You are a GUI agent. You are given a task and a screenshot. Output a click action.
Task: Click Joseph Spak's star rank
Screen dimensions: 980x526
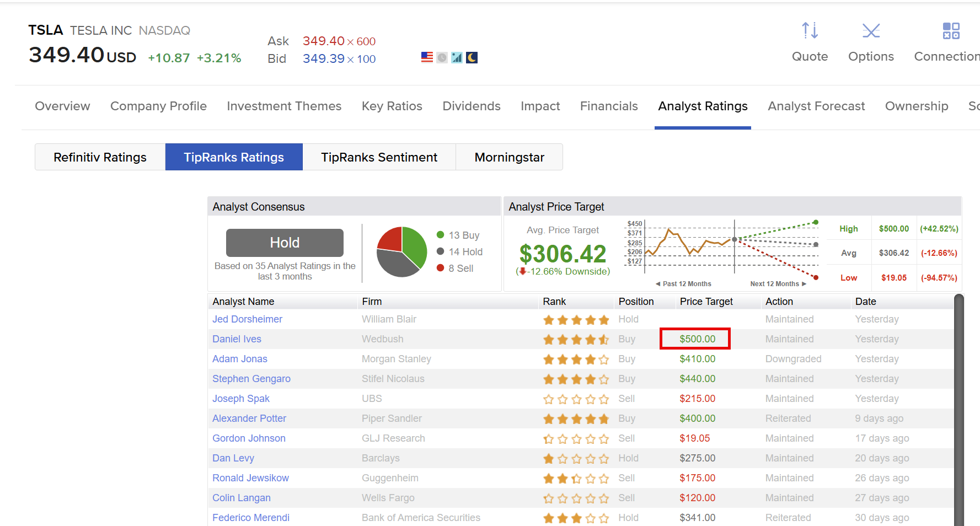click(x=576, y=399)
